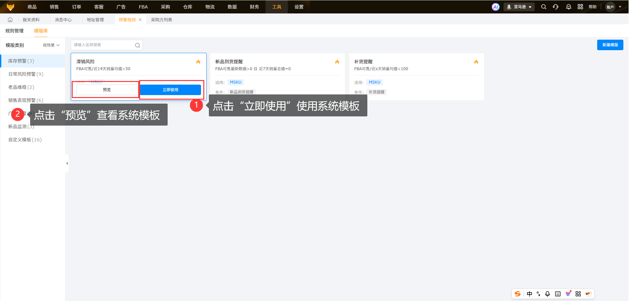The width and height of the screenshot is (644, 301).
Task: Expand the account dropdown arrow
Action: pyautogui.click(x=620, y=7)
